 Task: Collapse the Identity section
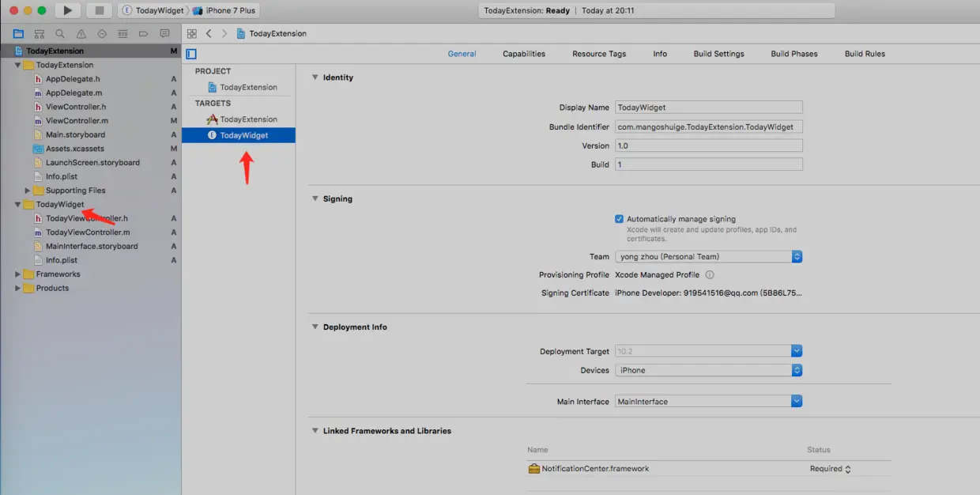point(315,77)
